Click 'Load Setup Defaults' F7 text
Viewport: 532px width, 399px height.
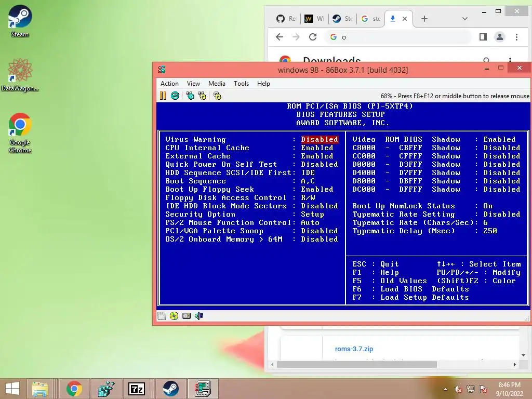tap(424, 297)
